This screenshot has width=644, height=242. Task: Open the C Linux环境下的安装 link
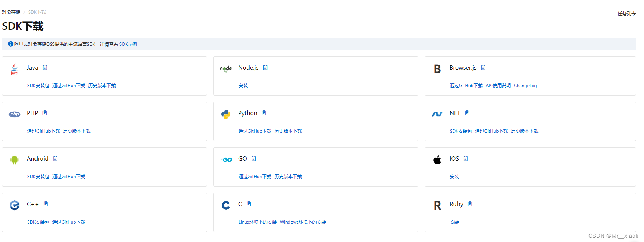pos(258,222)
